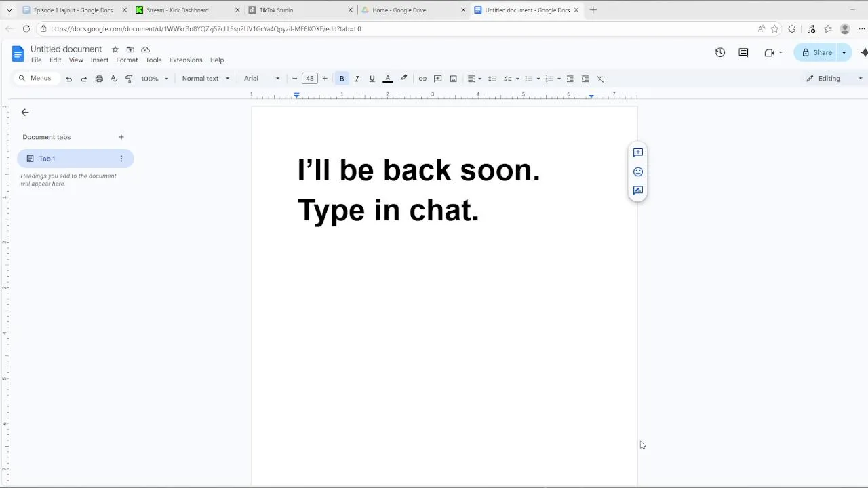Open the Gemini sparkle icon
Screen dimensions: 868x488
(863, 52)
